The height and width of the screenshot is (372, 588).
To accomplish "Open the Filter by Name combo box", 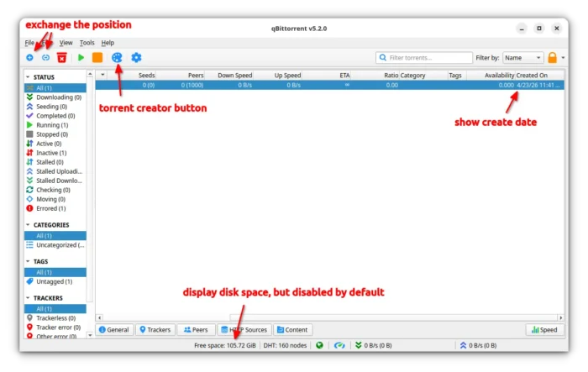I will pyautogui.click(x=523, y=58).
